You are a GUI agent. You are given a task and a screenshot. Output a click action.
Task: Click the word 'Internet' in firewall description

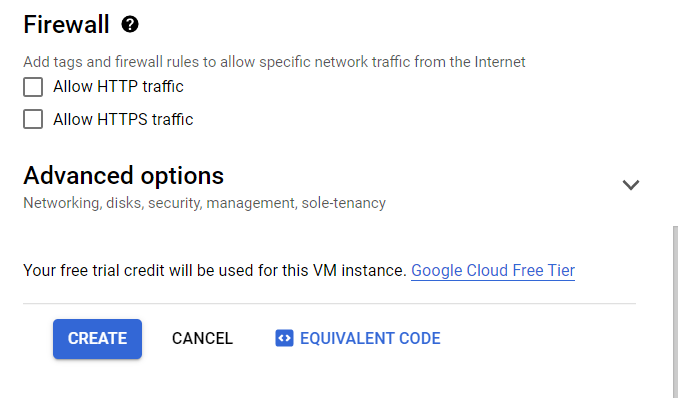[x=500, y=62]
